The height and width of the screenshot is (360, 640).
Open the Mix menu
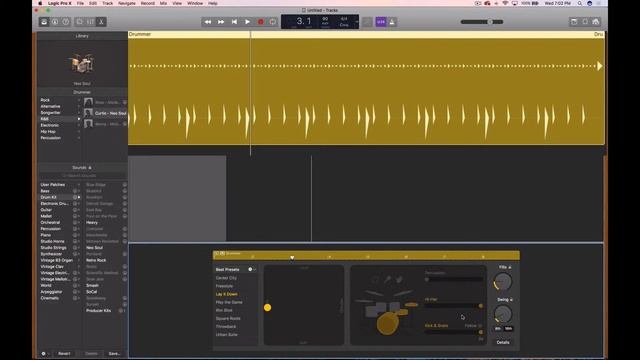[163, 3]
